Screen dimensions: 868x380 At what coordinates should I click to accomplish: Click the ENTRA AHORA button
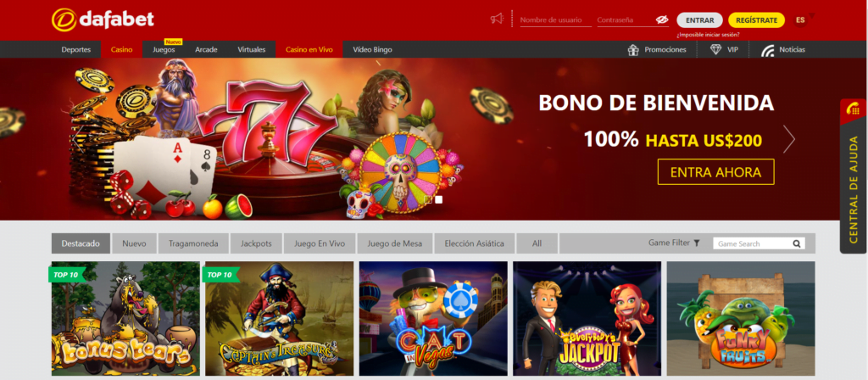(715, 172)
